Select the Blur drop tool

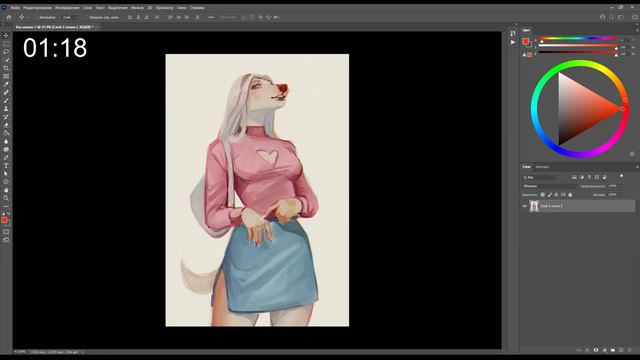[x=6, y=142]
